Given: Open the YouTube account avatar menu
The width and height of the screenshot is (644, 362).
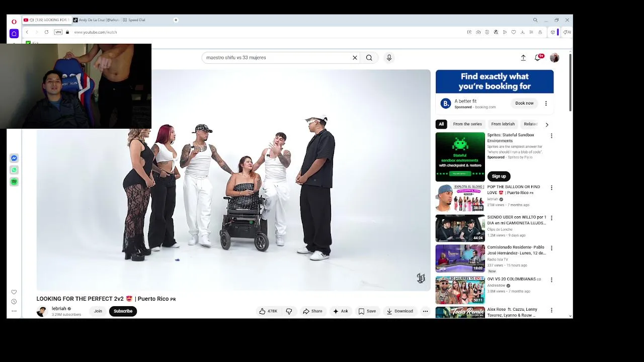Looking at the screenshot, I should click(x=554, y=58).
